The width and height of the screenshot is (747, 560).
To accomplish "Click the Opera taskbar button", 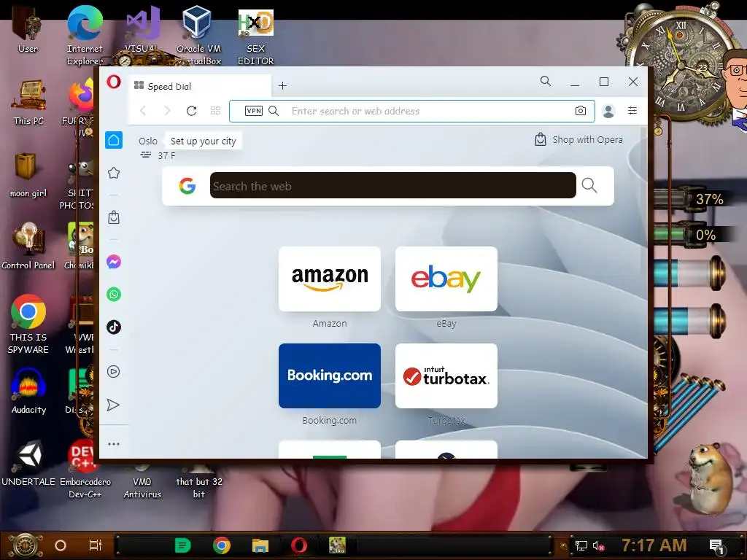I will (299, 545).
